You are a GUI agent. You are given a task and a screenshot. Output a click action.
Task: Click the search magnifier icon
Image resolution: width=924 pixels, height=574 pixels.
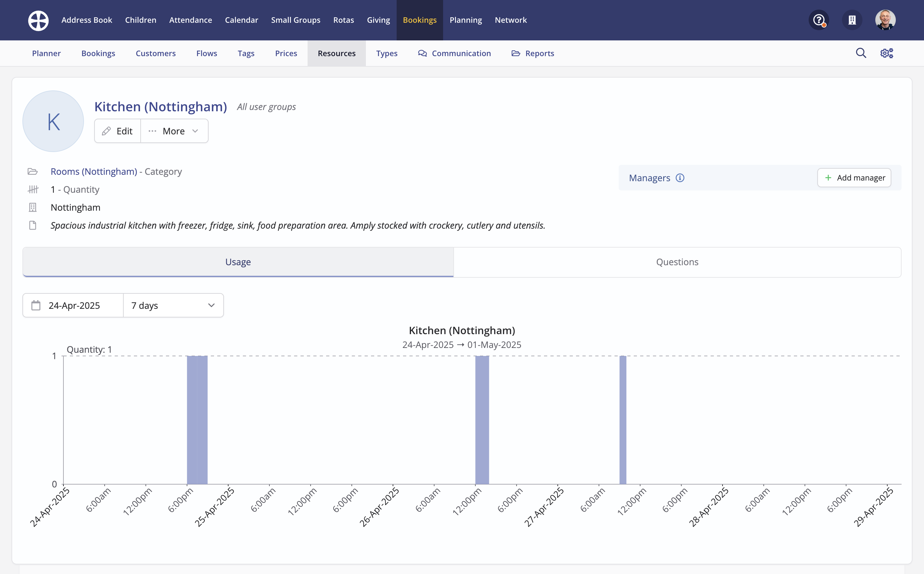pyautogui.click(x=861, y=53)
